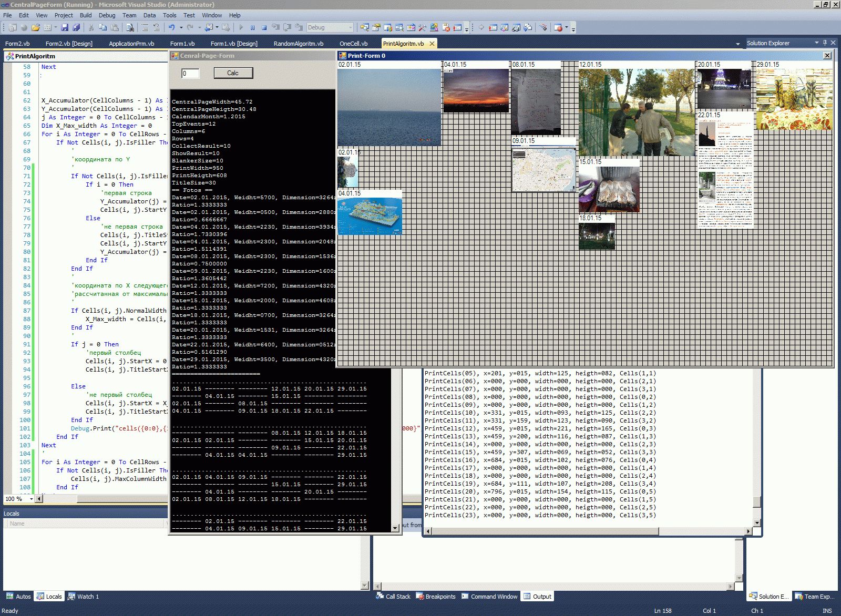Switch to the Form1.vb [Design] tab
Screen dimensions: 841x616
click(234, 44)
